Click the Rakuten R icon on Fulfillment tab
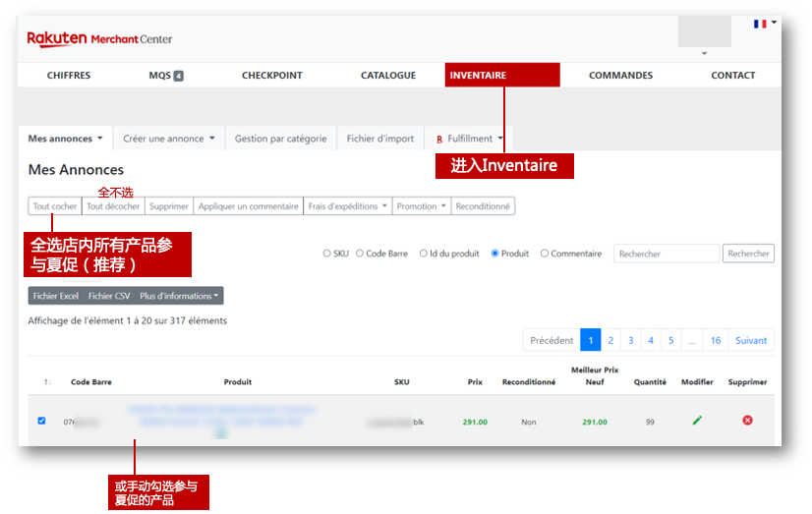 click(439, 140)
